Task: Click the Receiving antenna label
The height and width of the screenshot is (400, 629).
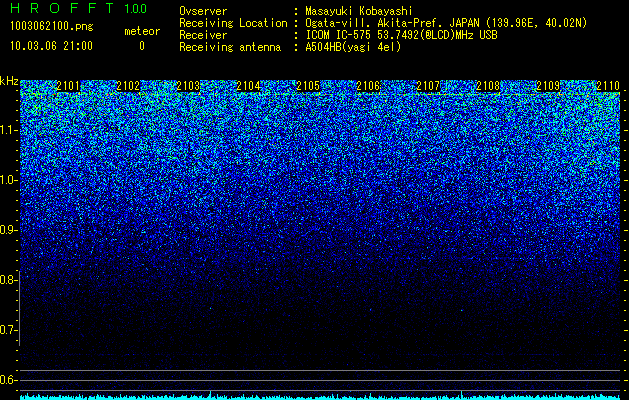Action: tap(230, 47)
